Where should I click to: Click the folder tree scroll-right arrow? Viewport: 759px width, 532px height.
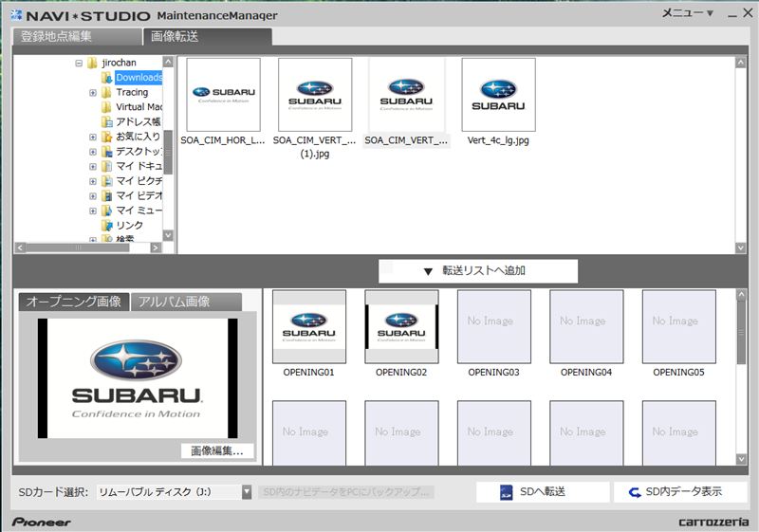point(156,248)
